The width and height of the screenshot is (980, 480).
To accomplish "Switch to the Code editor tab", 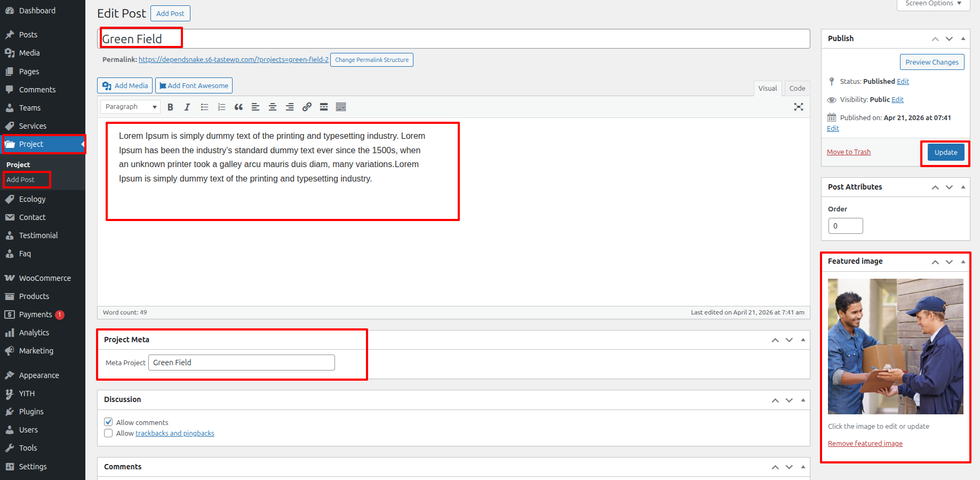I will coord(797,88).
